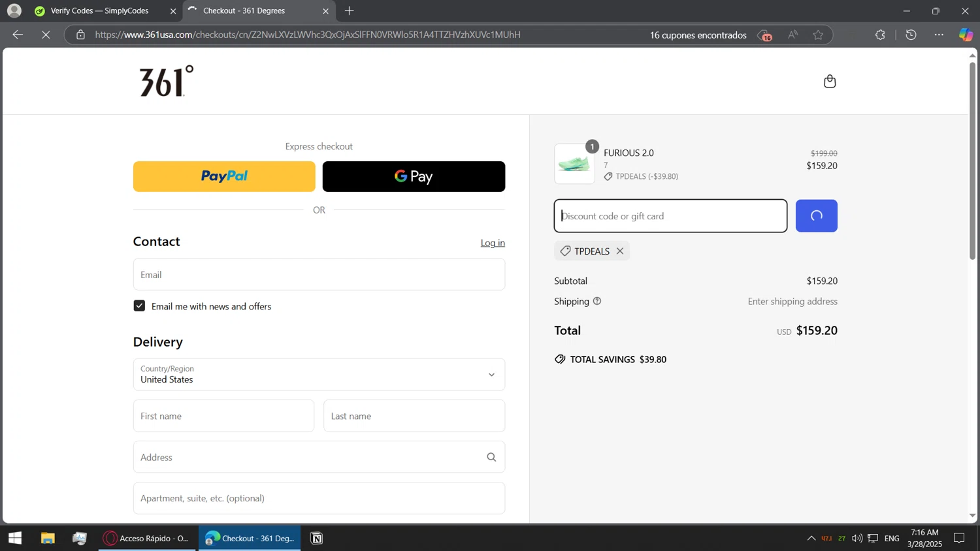Click the address bar URL
980x551 pixels.
[x=308, y=35]
